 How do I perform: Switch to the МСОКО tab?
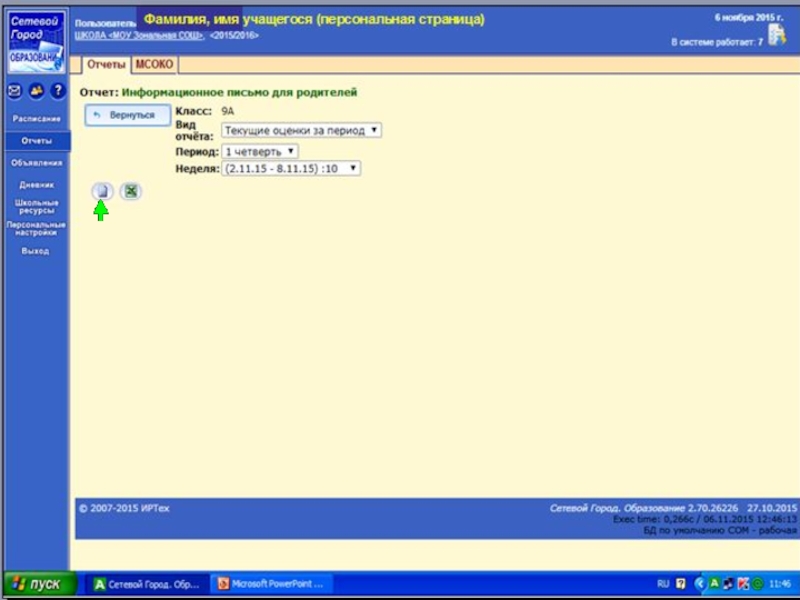154,65
